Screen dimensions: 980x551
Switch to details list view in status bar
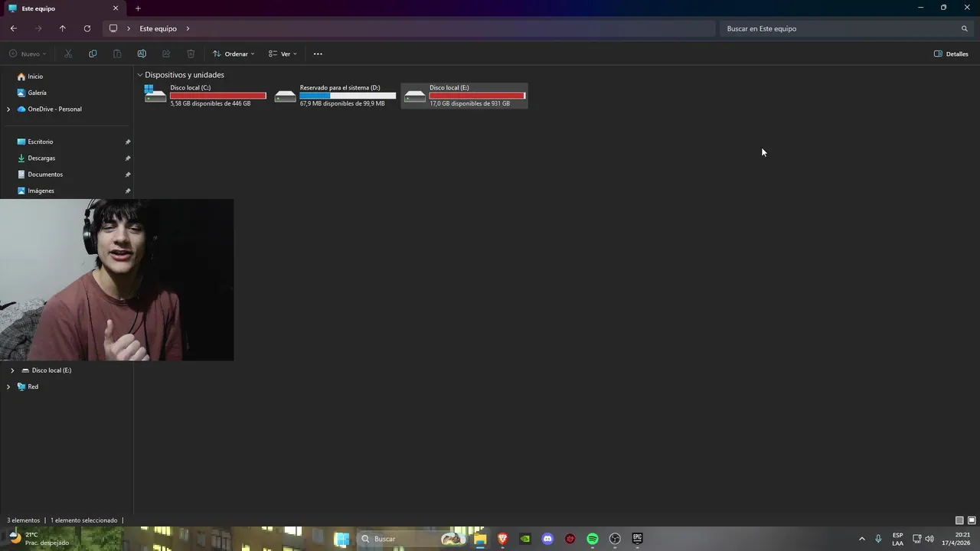coord(959,520)
